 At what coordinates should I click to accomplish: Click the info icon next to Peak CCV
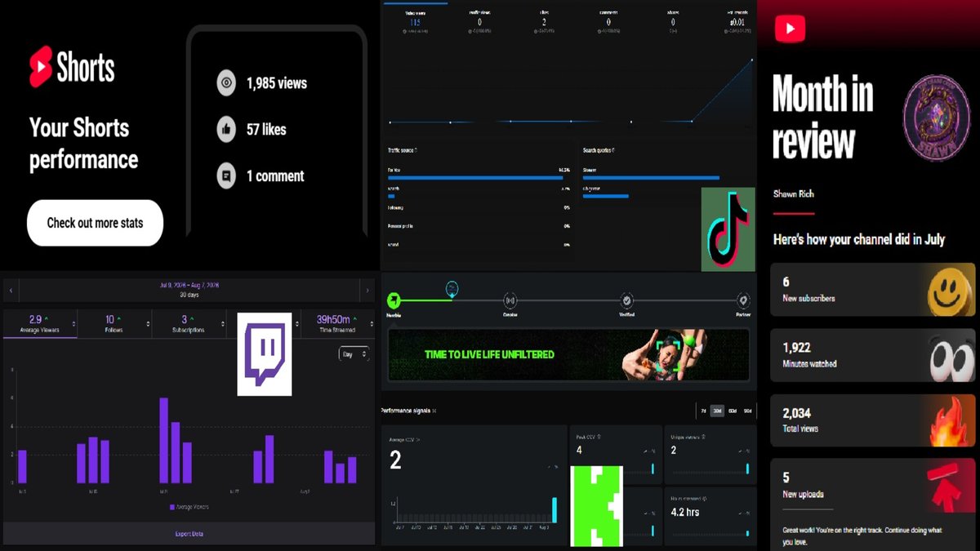(599, 437)
